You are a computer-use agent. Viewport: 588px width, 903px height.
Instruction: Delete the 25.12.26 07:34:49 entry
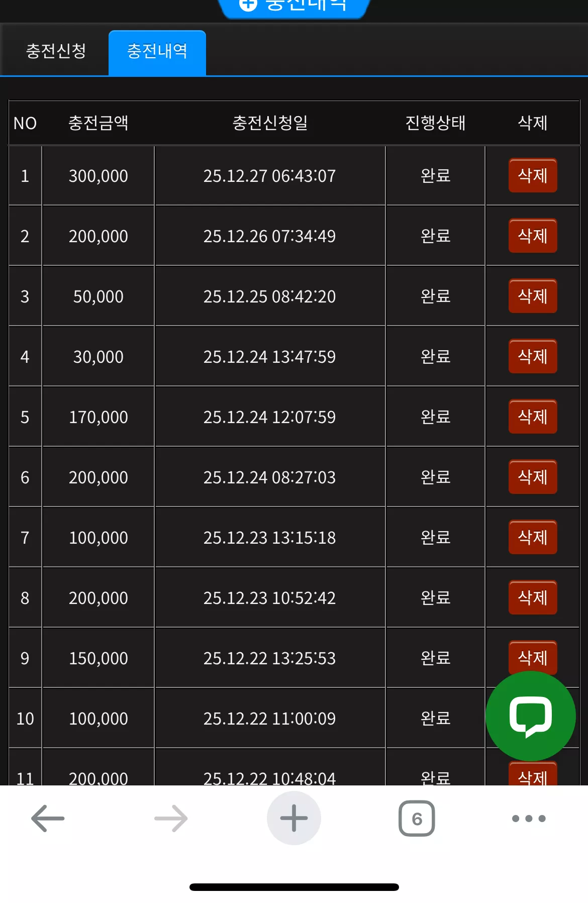(533, 236)
